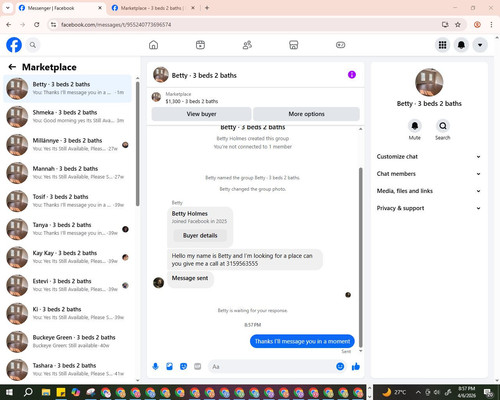The width and height of the screenshot is (500, 400).
Task: Click the conversation list scrollbar
Action: [x=138, y=143]
